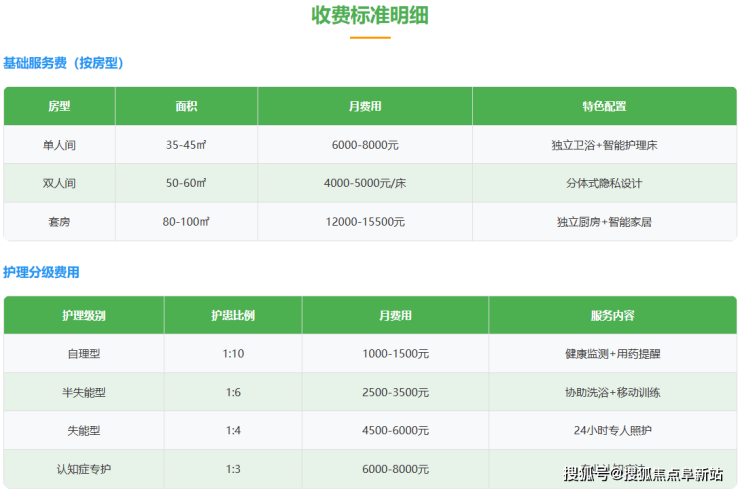Image resolution: width=740 pixels, height=490 pixels.
Task: Select the 自理型 care level cell
Action: (x=84, y=354)
